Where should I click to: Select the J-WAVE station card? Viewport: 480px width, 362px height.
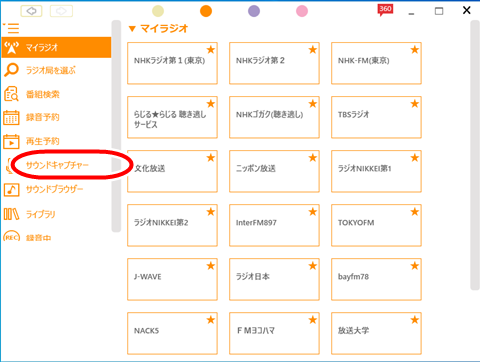point(172,279)
